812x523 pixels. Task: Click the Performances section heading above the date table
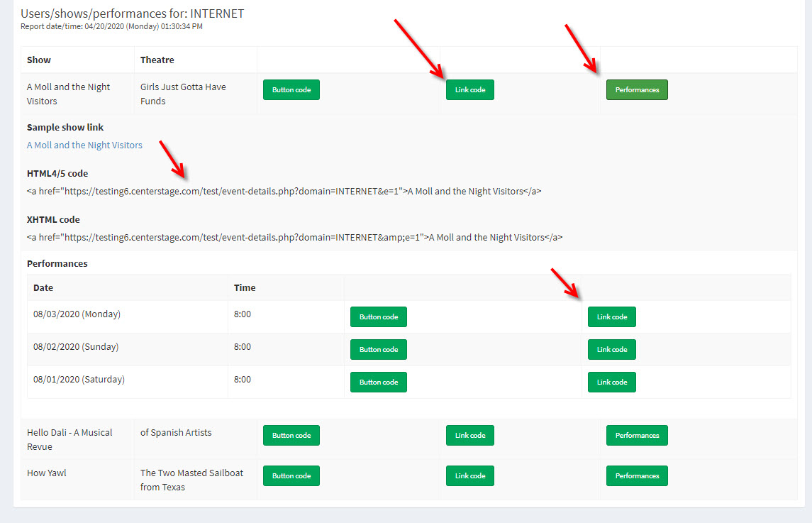(57, 264)
